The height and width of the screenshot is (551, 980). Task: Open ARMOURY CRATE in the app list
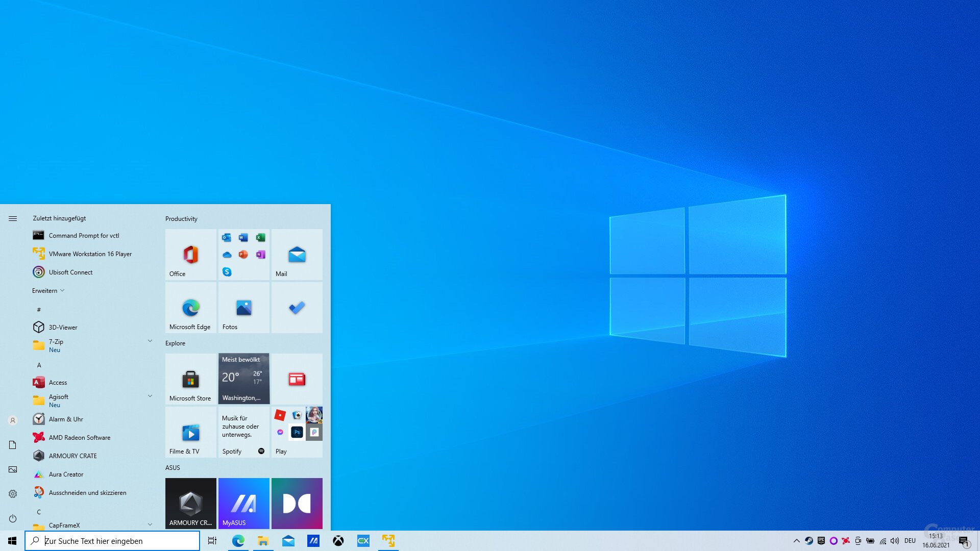[92, 456]
